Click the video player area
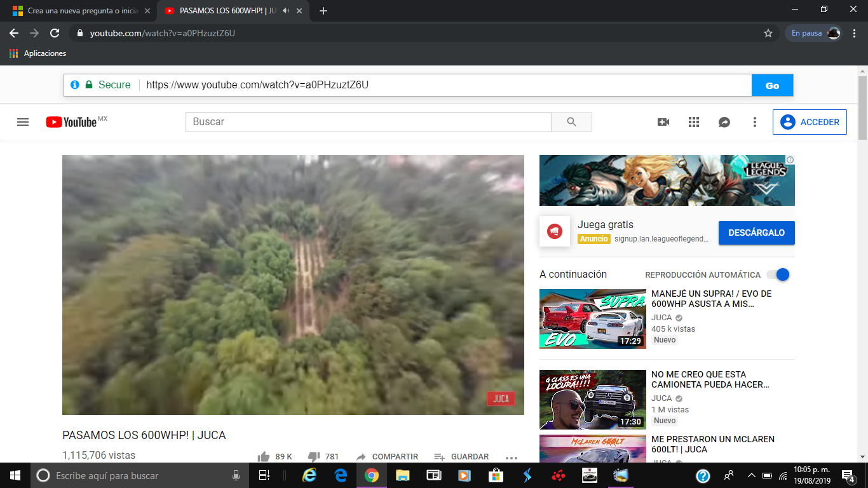Screen dimensions: 868x488 (293, 285)
